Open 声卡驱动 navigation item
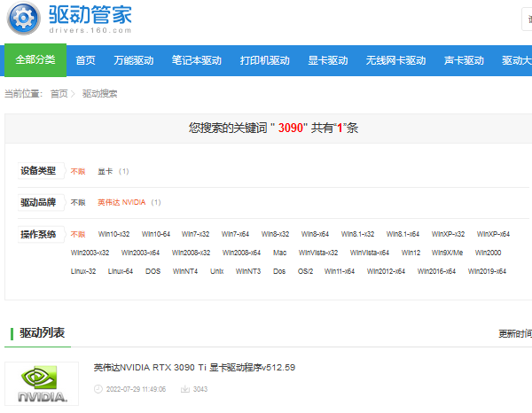Image resolution: width=532 pixels, height=413 pixels. (464, 60)
